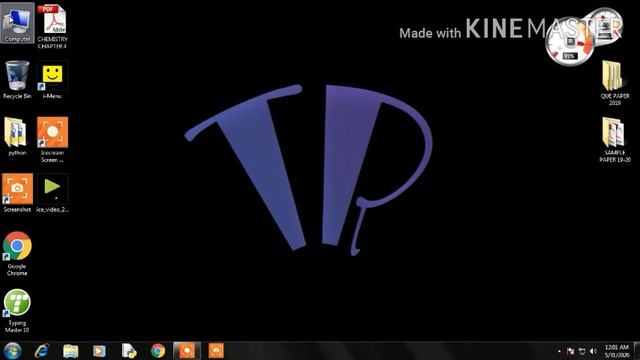Select the Google Chrome desktop shortcut

tap(17, 253)
